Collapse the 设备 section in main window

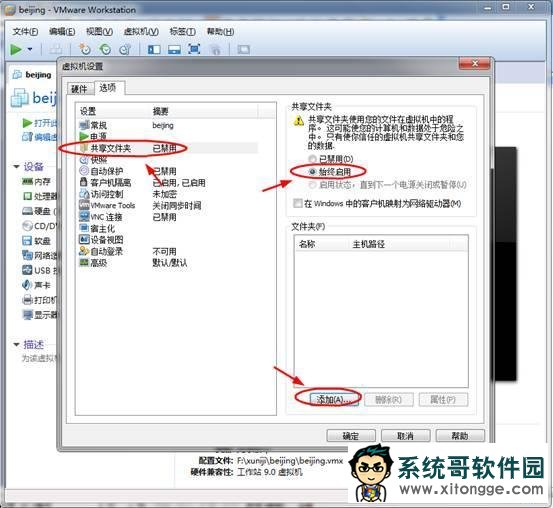point(16,167)
